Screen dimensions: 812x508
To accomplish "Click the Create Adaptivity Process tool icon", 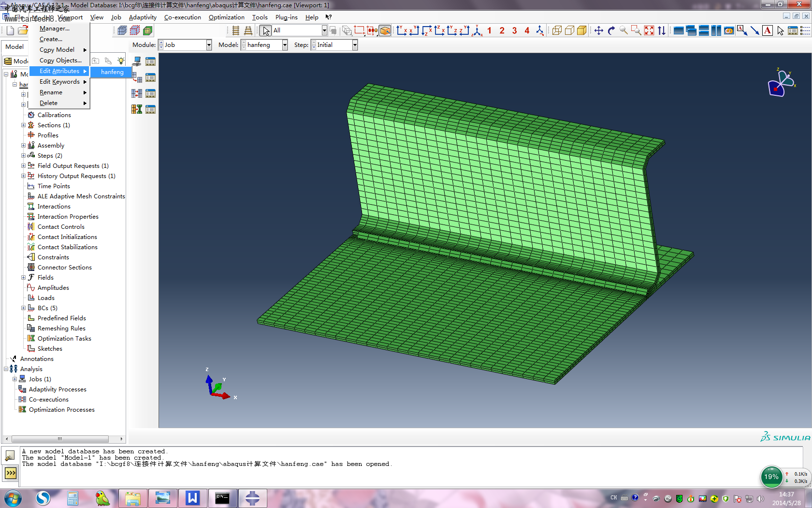I will 137,77.
